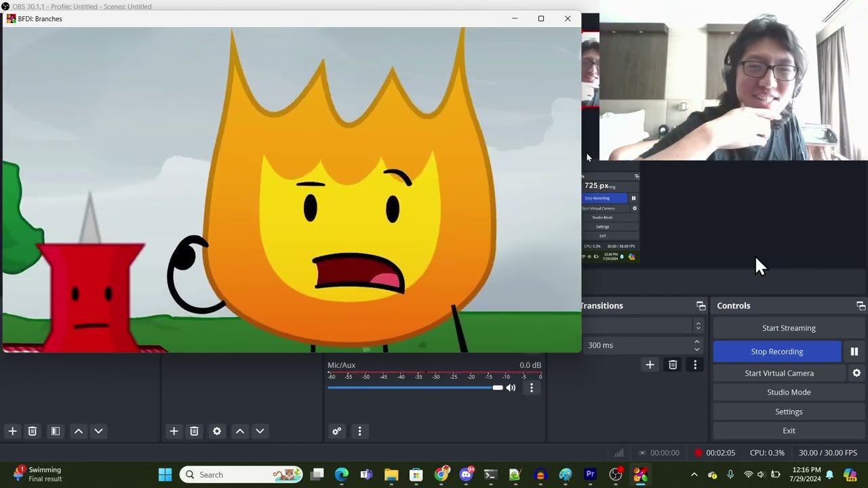
Task: Remove selected scene with trash icon
Action: [x=32, y=431]
